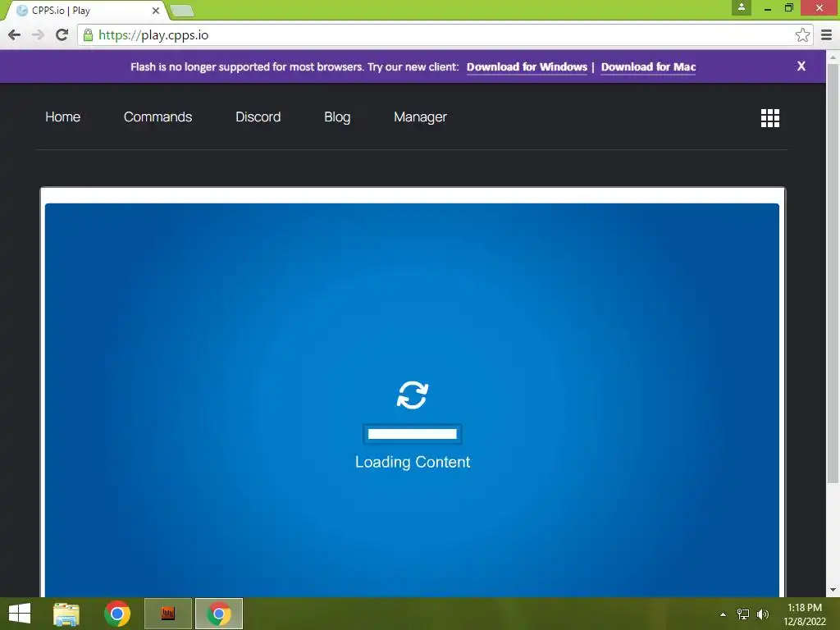The width and height of the screenshot is (840, 630).
Task: Open the Home menu item
Action: [x=62, y=116]
